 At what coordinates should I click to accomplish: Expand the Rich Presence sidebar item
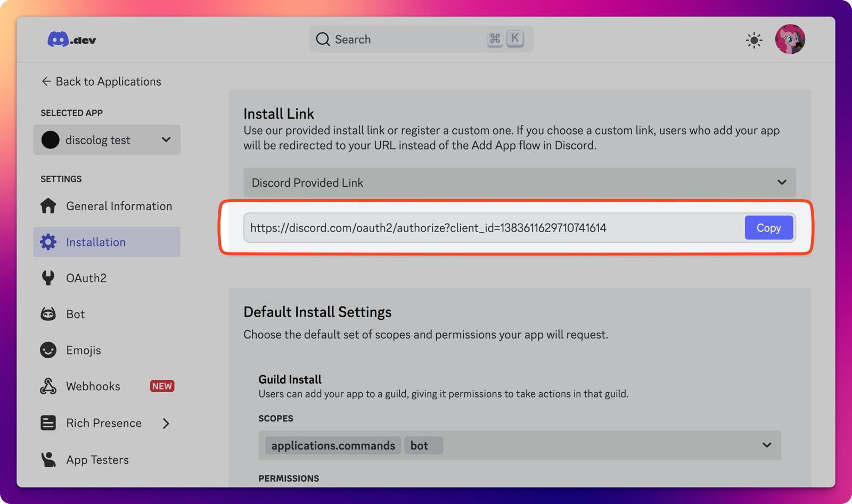click(166, 423)
